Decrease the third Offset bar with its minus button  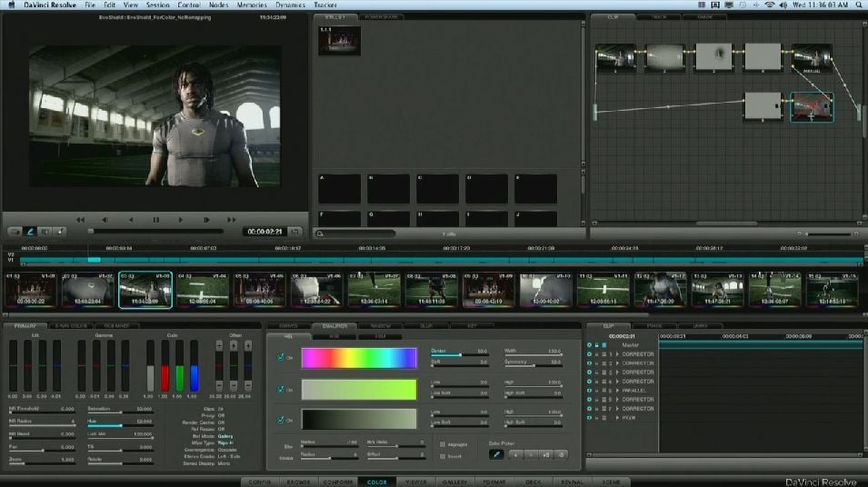pyautogui.click(x=248, y=385)
